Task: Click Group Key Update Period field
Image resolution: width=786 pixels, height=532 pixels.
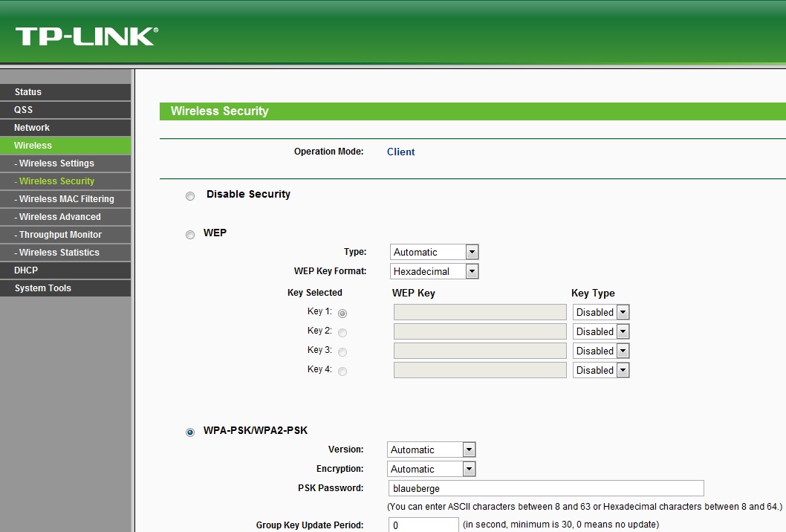Action: pos(423,525)
